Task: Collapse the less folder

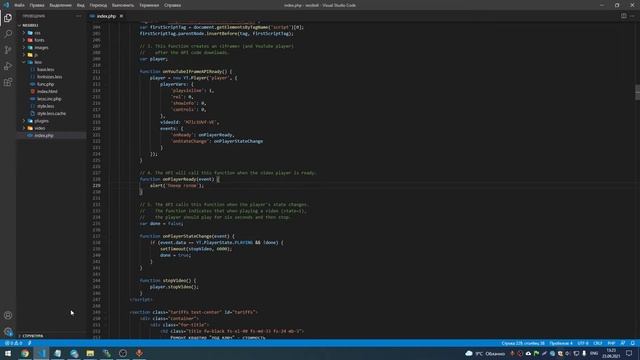Action: coord(24,62)
